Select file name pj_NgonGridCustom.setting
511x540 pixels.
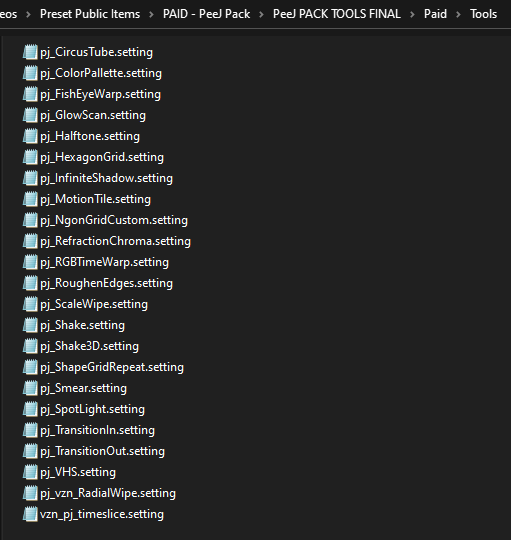coord(114,220)
